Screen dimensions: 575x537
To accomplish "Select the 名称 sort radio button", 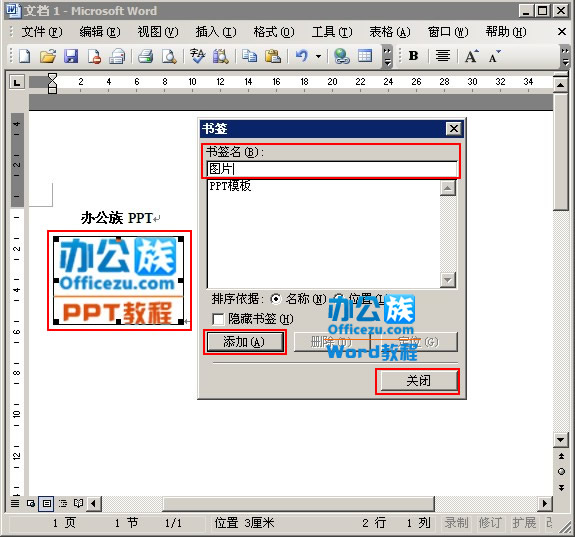I will [275, 299].
